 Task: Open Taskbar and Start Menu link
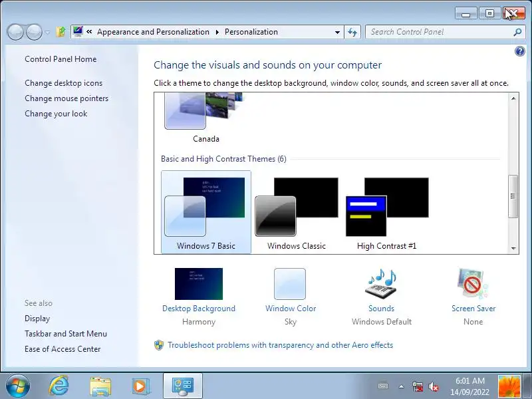point(66,334)
